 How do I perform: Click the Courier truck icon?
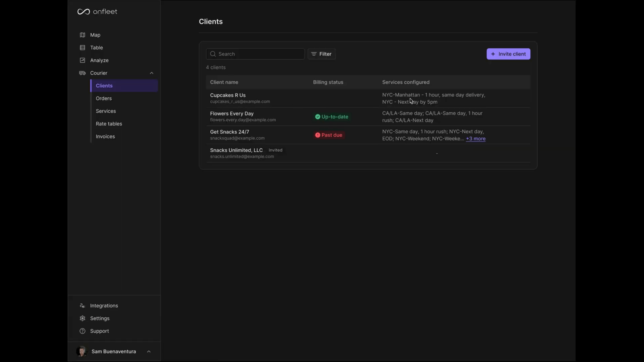(x=83, y=73)
